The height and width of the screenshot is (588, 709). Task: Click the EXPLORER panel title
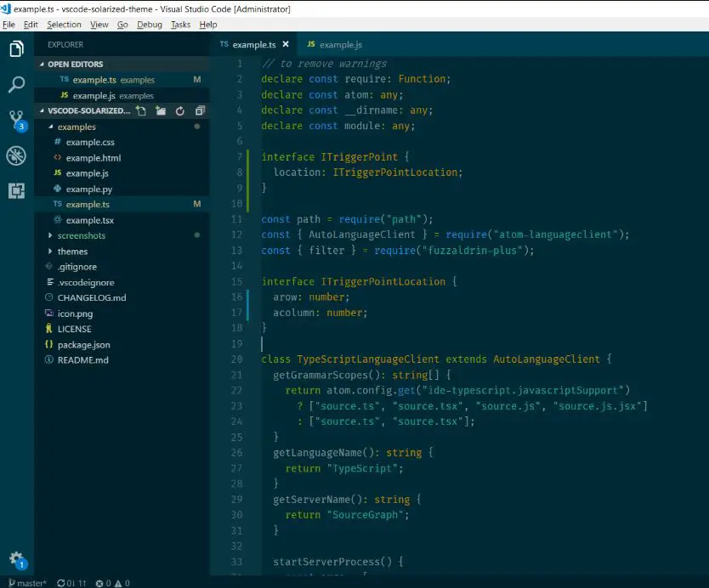[x=65, y=45]
